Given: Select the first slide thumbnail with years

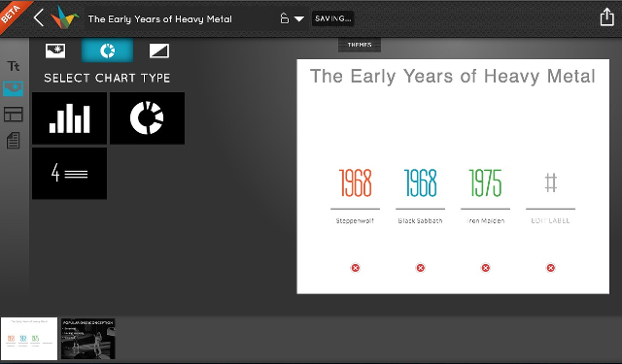Looking at the screenshot, I should [x=29, y=338].
